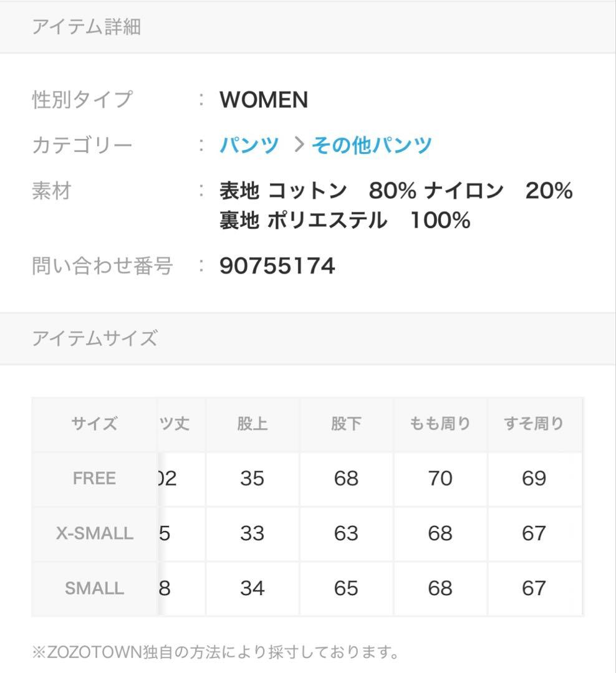Click the FREE row 股下 value 68
This screenshot has width=616, height=673.
tap(346, 479)
